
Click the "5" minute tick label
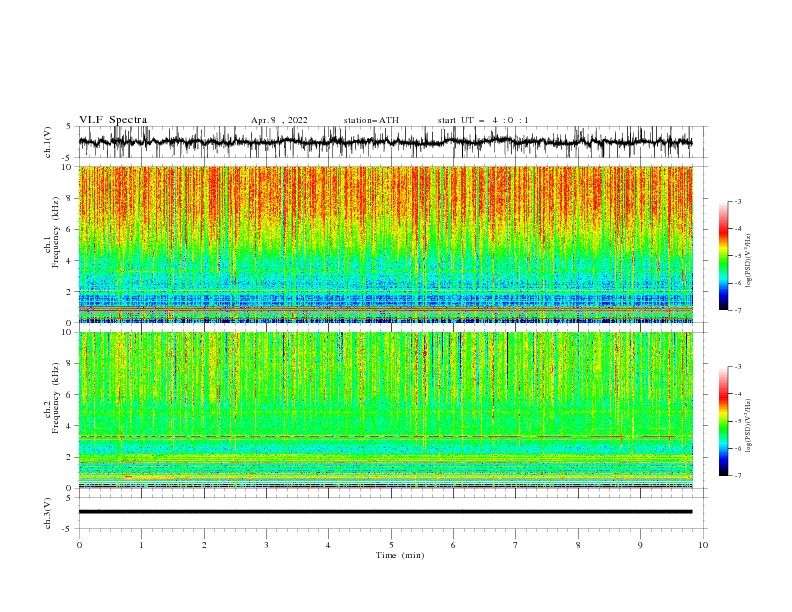tap(391, 545)
